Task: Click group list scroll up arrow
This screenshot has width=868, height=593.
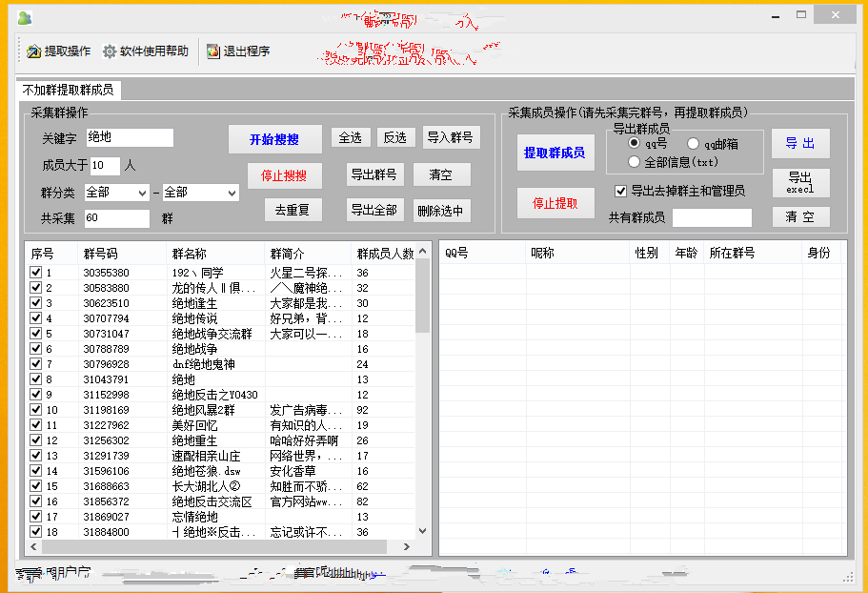Action: (423, 252)
